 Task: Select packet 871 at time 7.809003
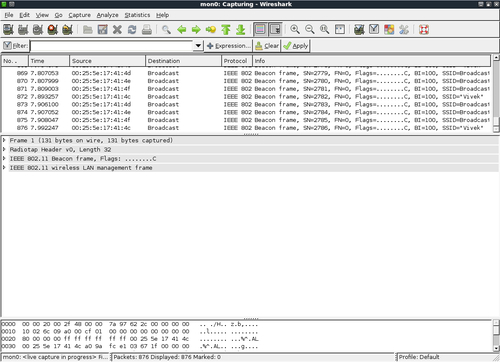(x=246, y=89)
